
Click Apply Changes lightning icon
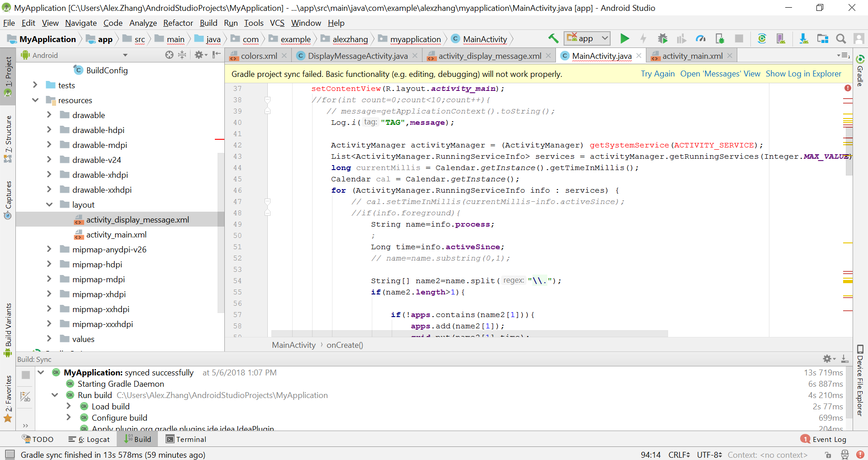click(x=643, y=39)
